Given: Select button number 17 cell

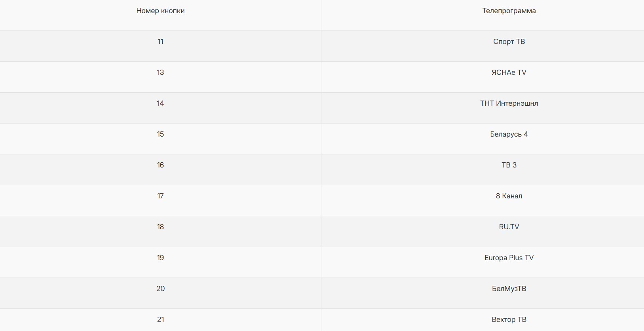Looking at the screenshot, I should [160, 196].
